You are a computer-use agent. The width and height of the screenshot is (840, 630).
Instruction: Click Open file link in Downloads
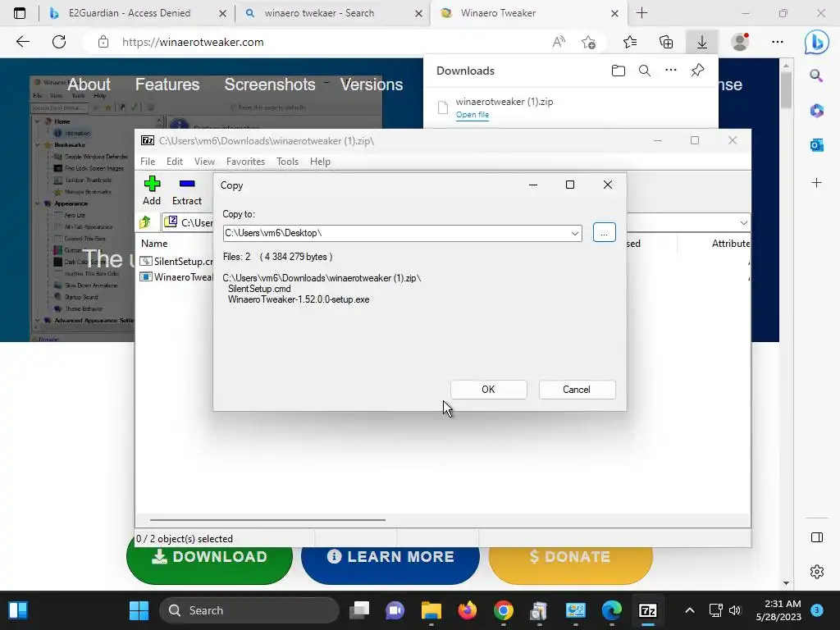pos(472,115)
